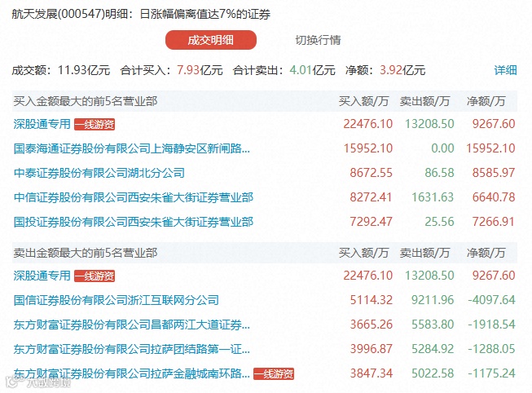Open 中信证券 西安朱雀大街证券营业部 link
The width and height of the screenshot is (532, 393).
(134, 197)
